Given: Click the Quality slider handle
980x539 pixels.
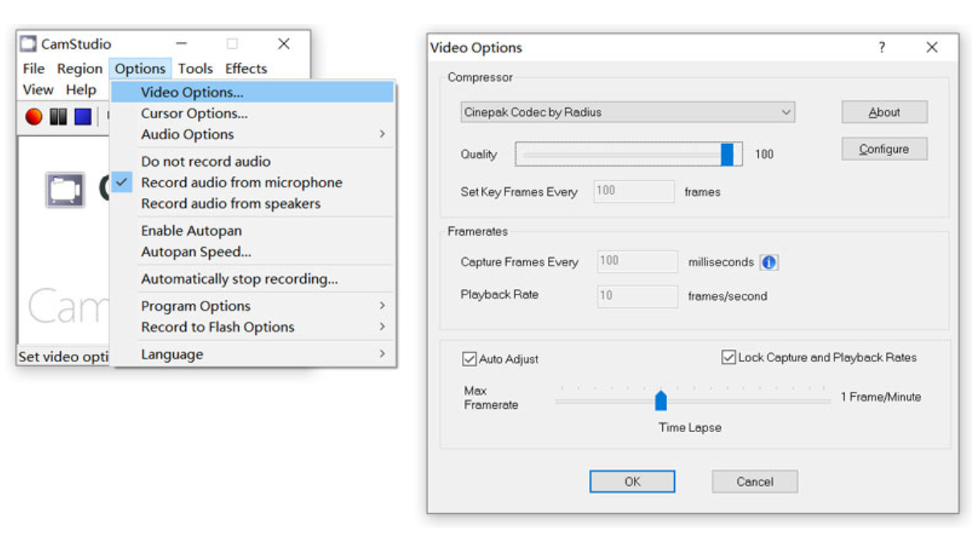Looking at the screenshot, I should tap(727, 154).
